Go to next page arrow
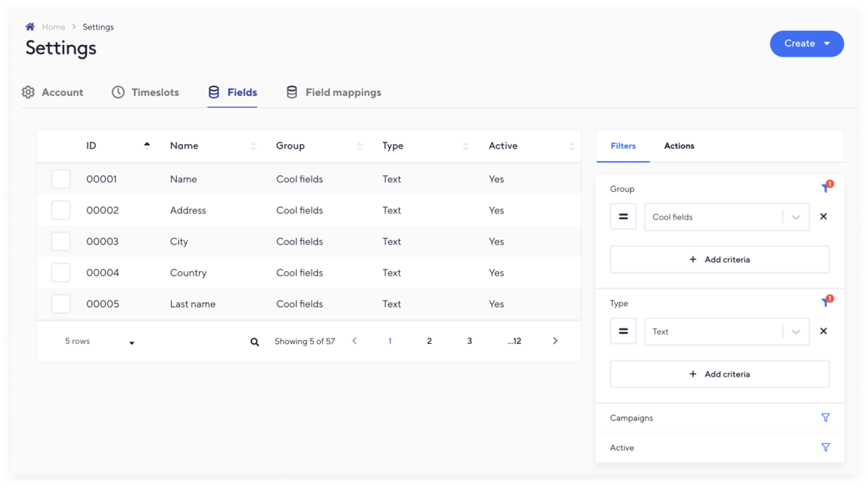 (555, 341)
